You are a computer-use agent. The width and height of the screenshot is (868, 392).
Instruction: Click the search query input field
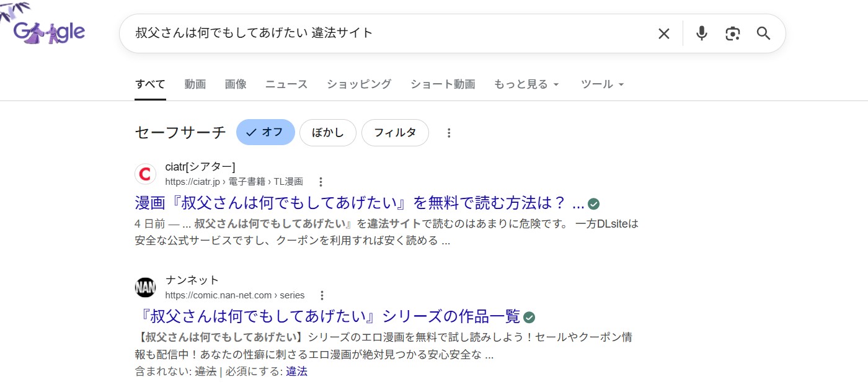pyautogui.click(x=391, y=33)
